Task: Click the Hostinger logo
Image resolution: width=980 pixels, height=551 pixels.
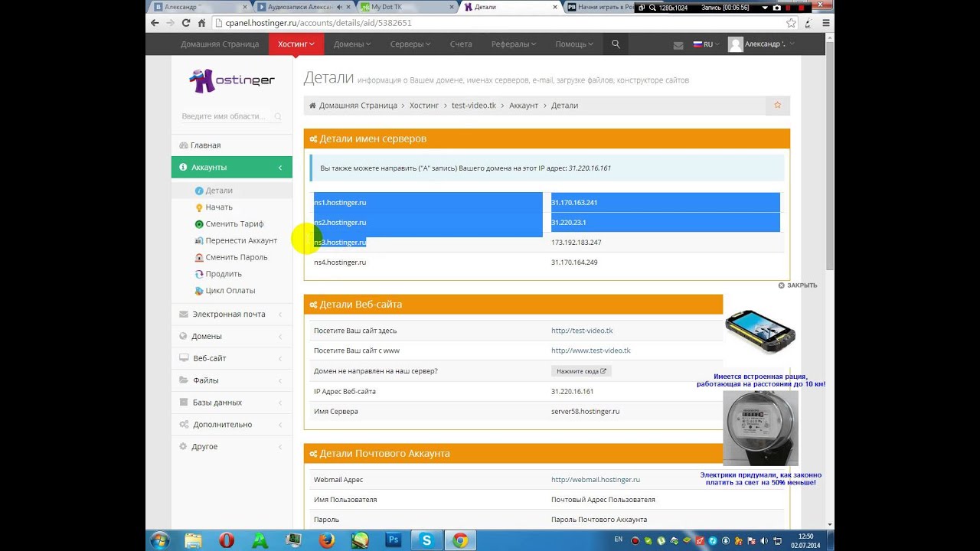Action: (x=231, y=80)
